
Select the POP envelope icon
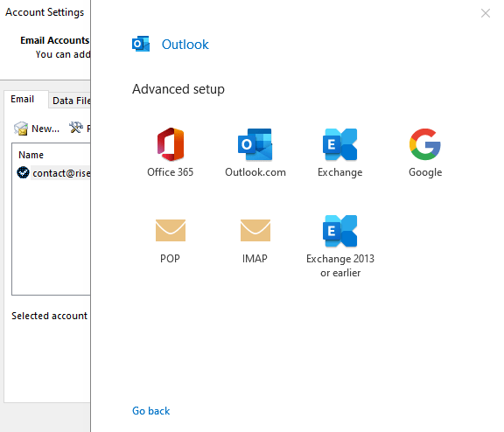tap(171, 230)
